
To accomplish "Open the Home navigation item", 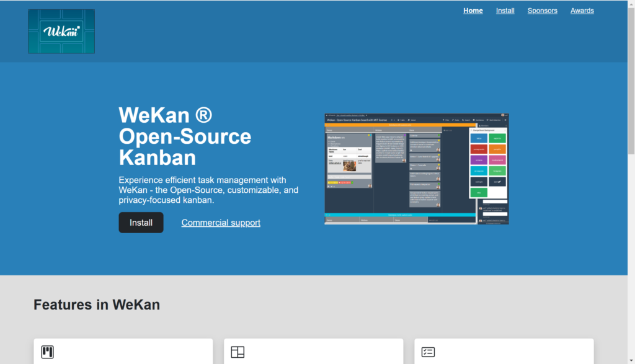I will [x=473, y=11].
